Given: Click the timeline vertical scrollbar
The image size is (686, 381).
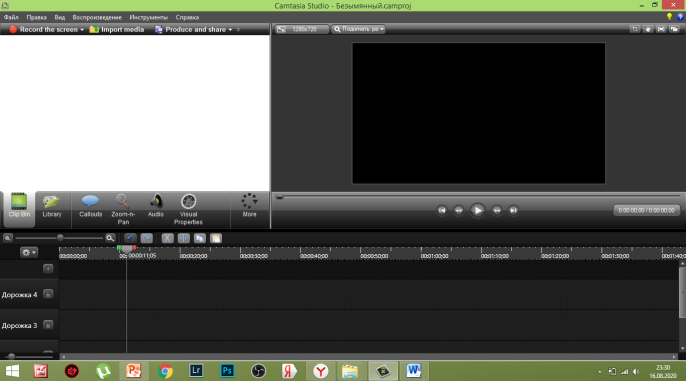Looking at the screenshot, I should 682,292.
